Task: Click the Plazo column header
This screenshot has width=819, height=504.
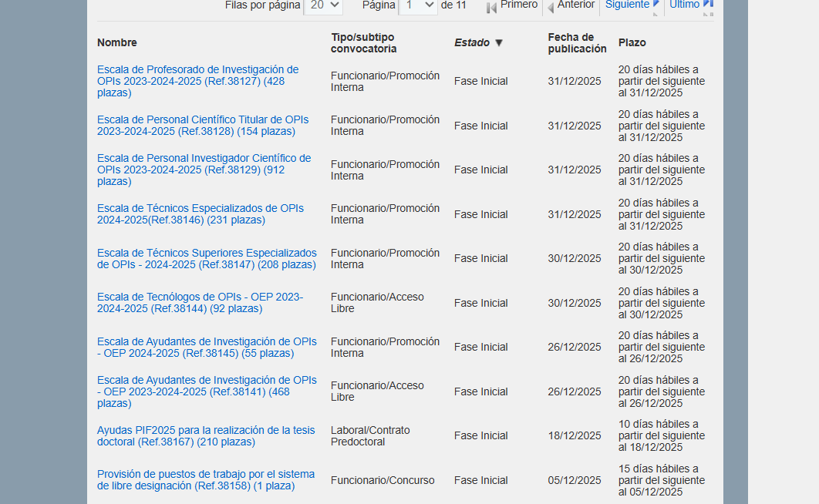Action: coord(632,43)
